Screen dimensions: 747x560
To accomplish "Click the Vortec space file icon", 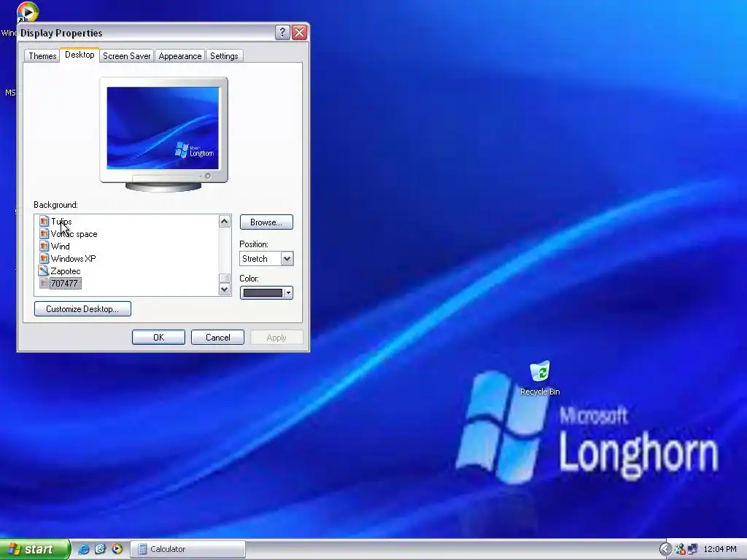I will [44, 234].
